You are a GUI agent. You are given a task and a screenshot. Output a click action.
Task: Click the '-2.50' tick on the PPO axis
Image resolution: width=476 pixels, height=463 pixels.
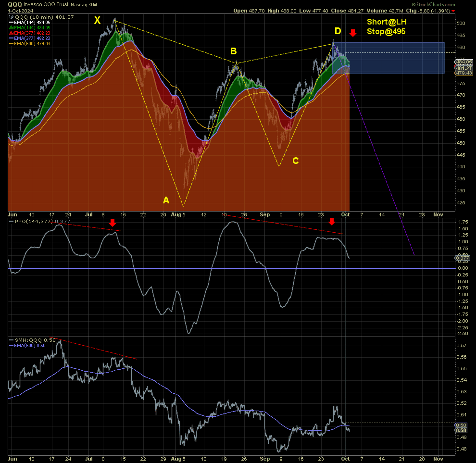coord(462,334)
